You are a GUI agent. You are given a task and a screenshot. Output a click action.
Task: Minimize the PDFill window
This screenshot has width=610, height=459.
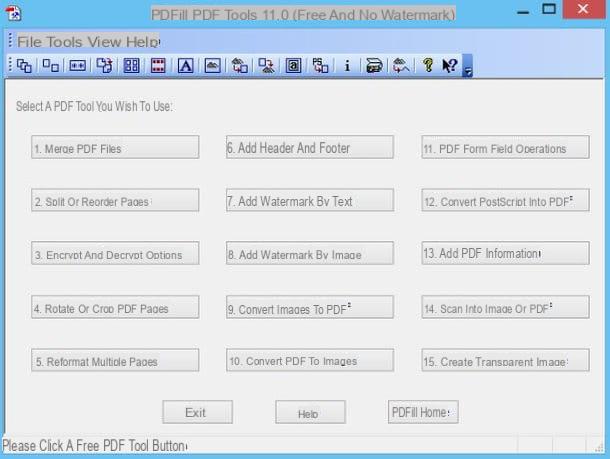[523, 12]
